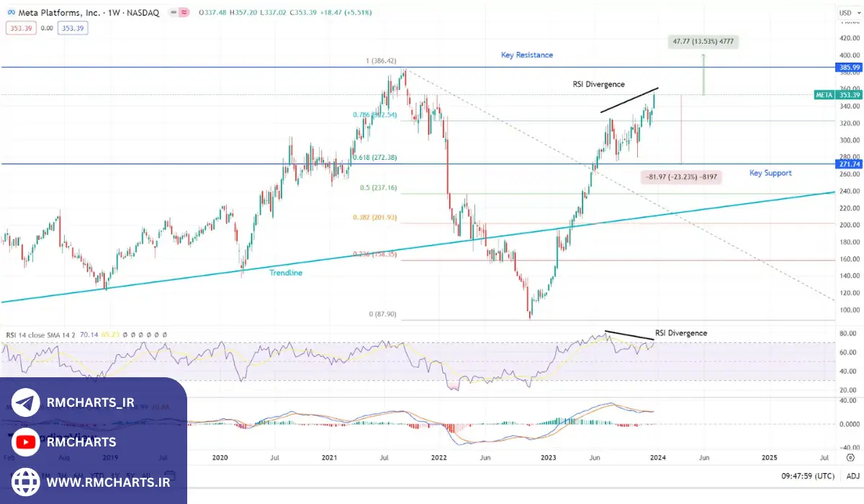
Task: Click the Meta infinity logo icon
Action: click(x=11, y=12)
